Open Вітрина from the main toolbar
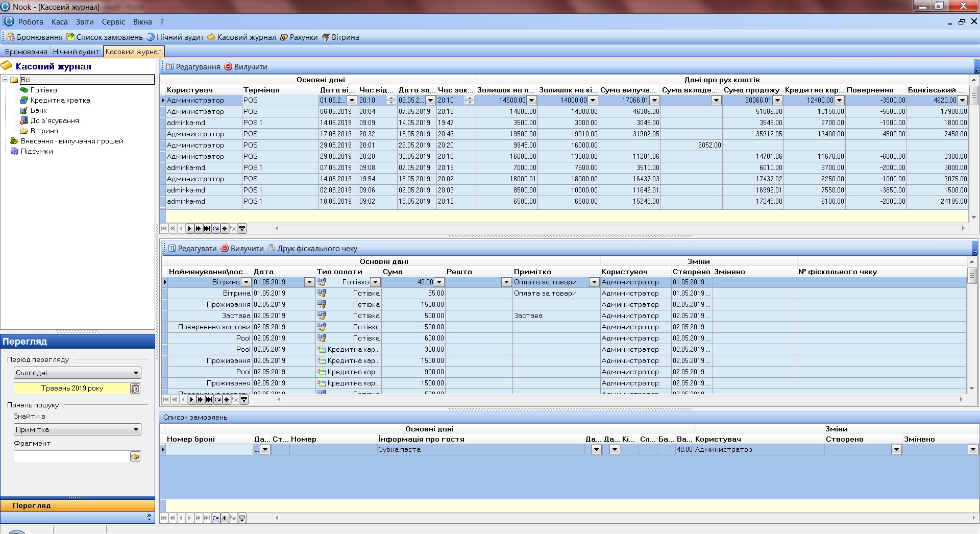The image size is (980, 534). click(340, 37)
